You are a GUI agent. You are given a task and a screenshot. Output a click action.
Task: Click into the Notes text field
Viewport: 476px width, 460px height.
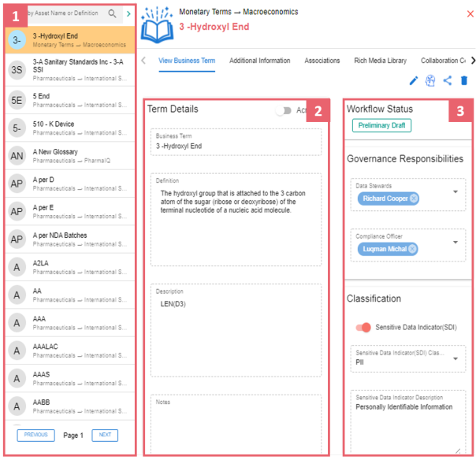click(x=235, y=425)
